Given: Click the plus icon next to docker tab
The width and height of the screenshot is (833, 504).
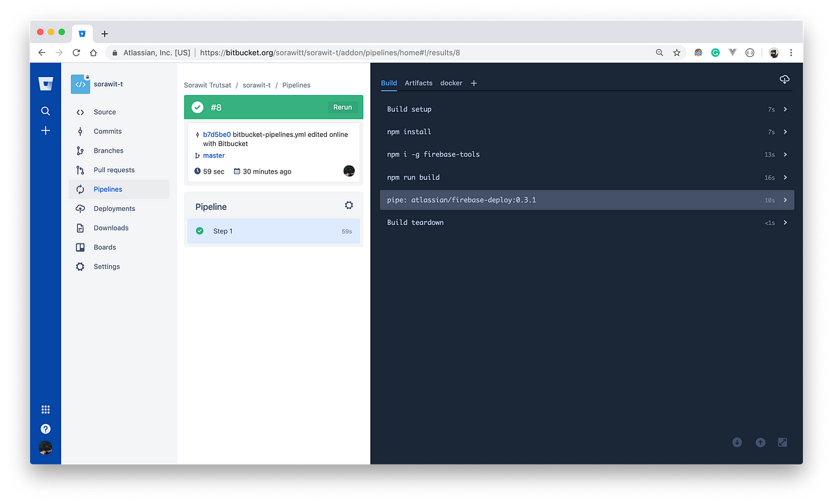Looking at the screenshot, I should click(x=474, y=83).
